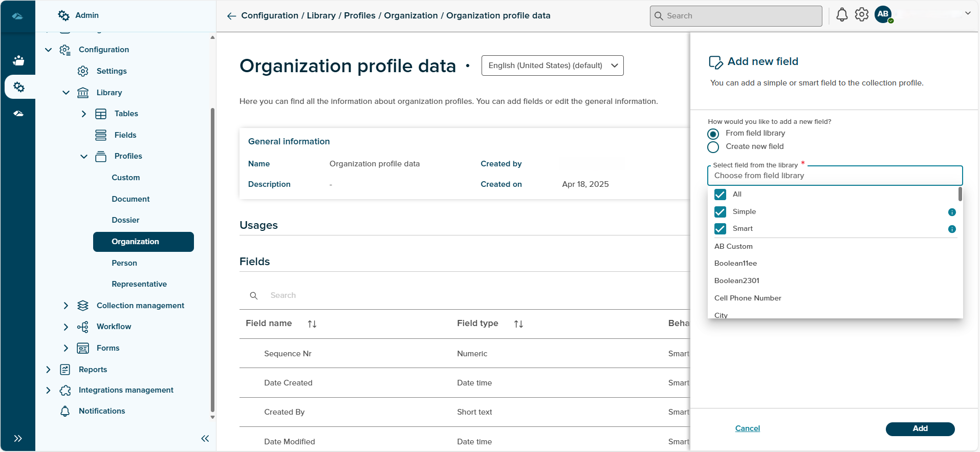The image size is (980, 452).
Task: Open Choose from field library combo box
Action: point(835,176)
